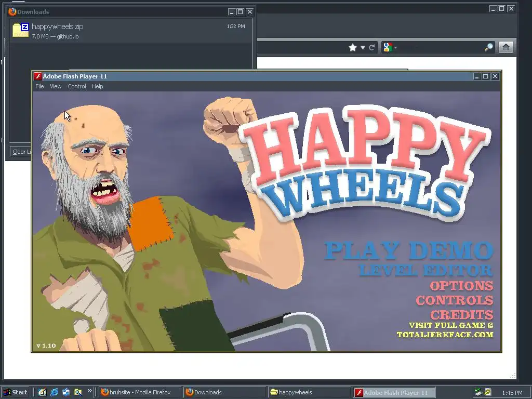Click the Clear List button in Downloads

tap(21, 152)
